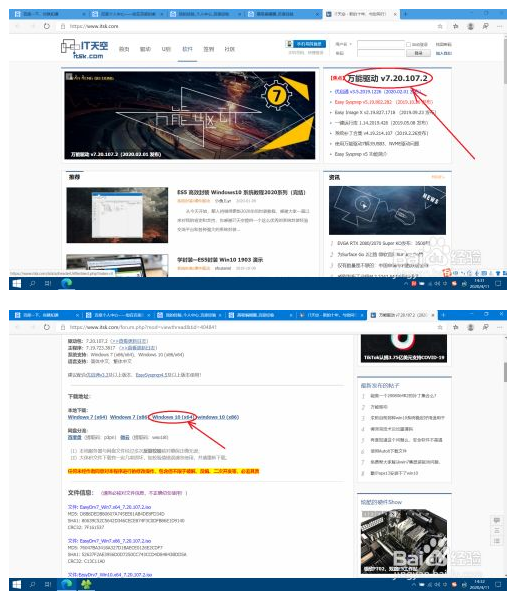Click the bottom floating list icon at right edge

click(x=497, y=541)
